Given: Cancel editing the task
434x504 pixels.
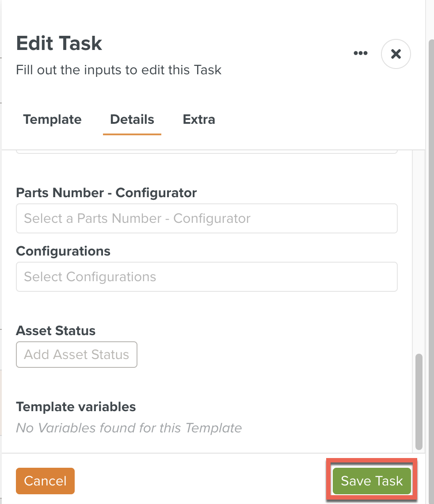Looking at the screenshot, I should [x=45, y=481].
